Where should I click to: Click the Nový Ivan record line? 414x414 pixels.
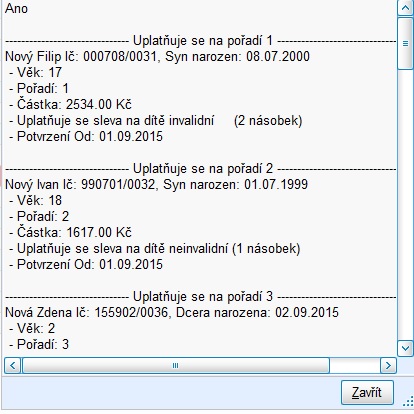click(x=156, y=184)
